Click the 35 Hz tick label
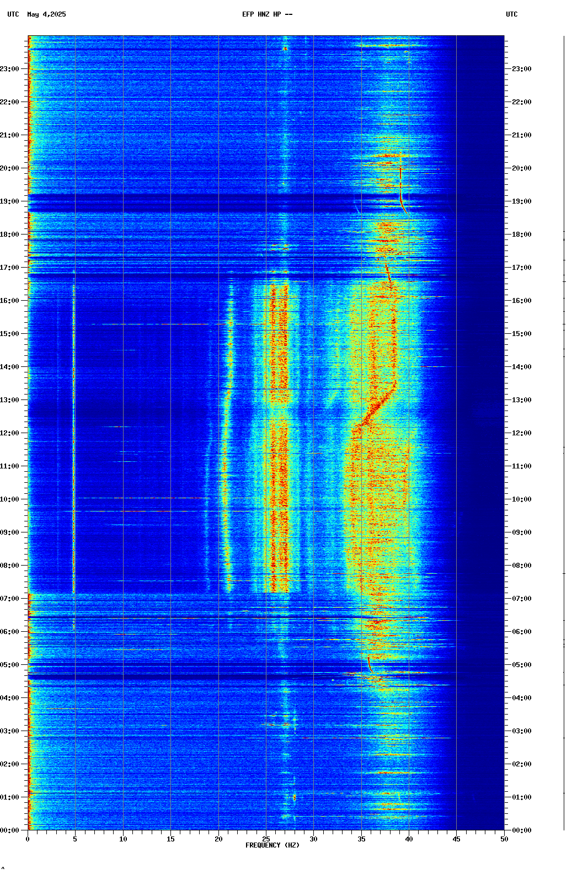 coord(361,839)
